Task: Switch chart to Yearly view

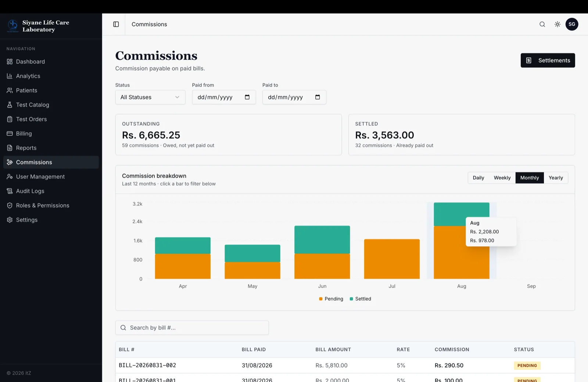Action: pyautogui.click(x=556, y=178)
